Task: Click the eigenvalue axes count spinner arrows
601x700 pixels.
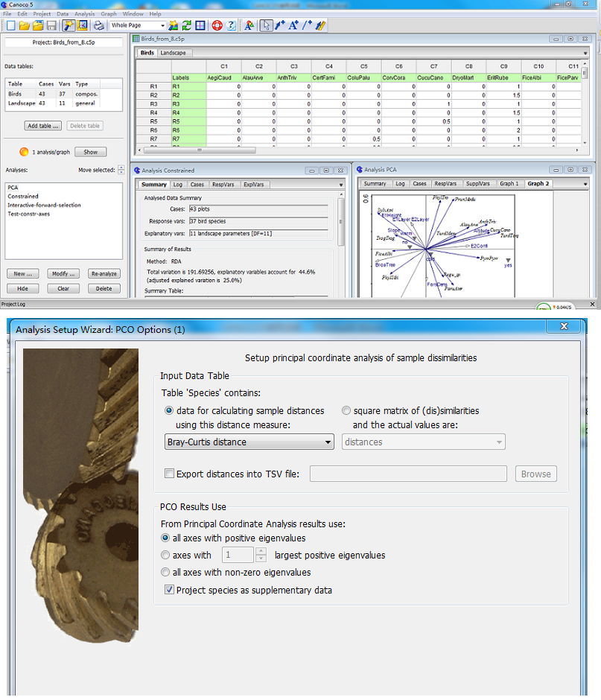Action: click(x=261, y=555)
